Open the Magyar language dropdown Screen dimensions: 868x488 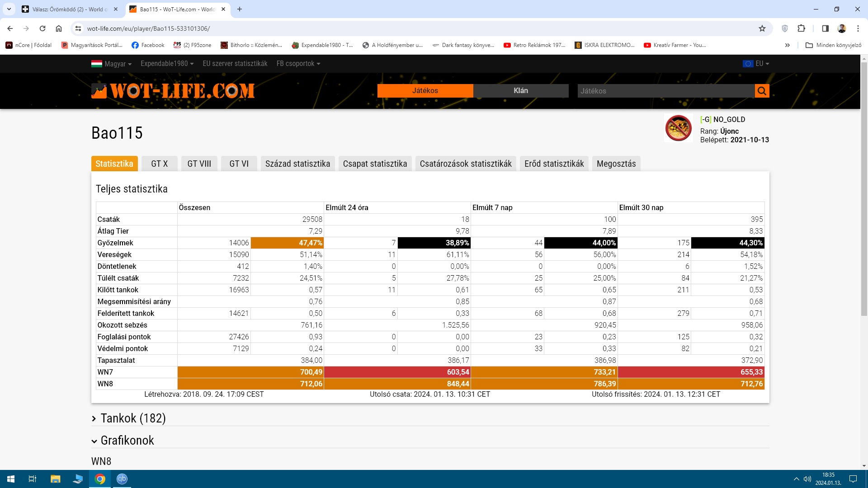click(x=111, y=64)
